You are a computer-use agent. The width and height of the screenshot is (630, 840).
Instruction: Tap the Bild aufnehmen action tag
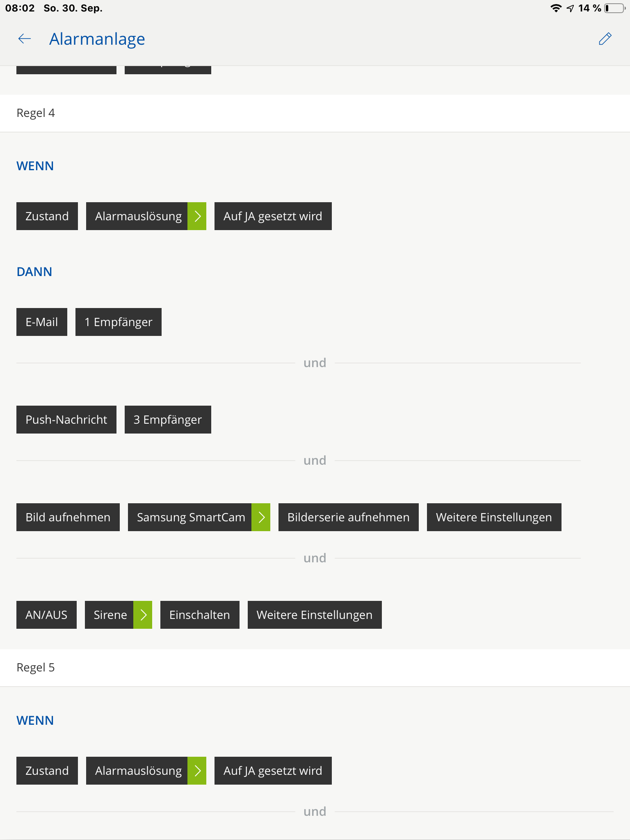[68, 517]
